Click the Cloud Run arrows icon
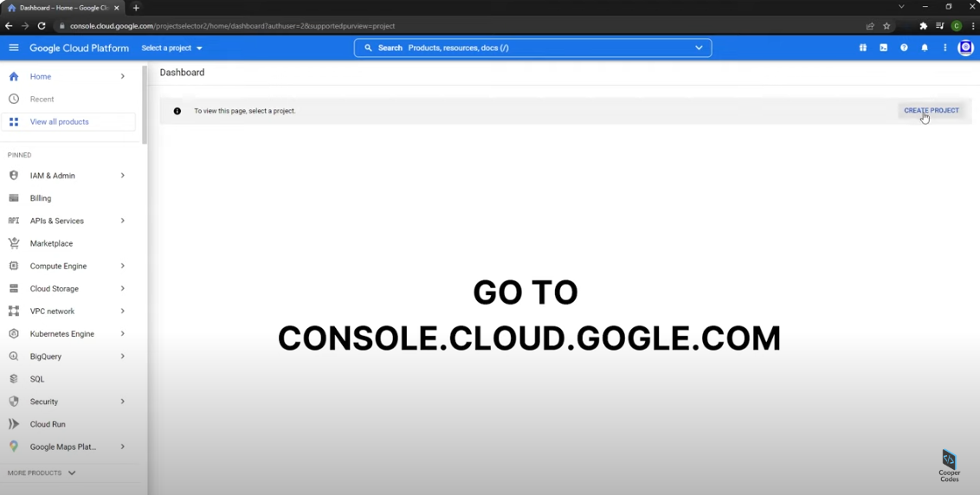Viewport: 980px width, 495px height. click(14, 424)
